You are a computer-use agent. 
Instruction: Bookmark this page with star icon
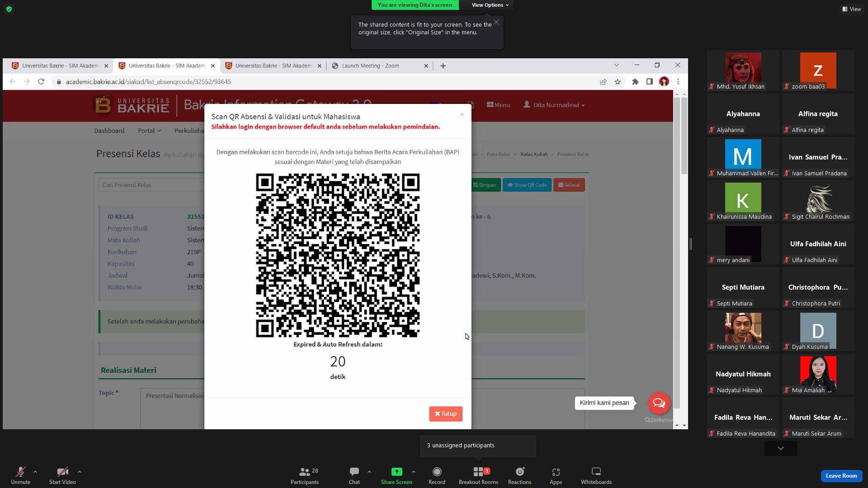coord(618,82)
